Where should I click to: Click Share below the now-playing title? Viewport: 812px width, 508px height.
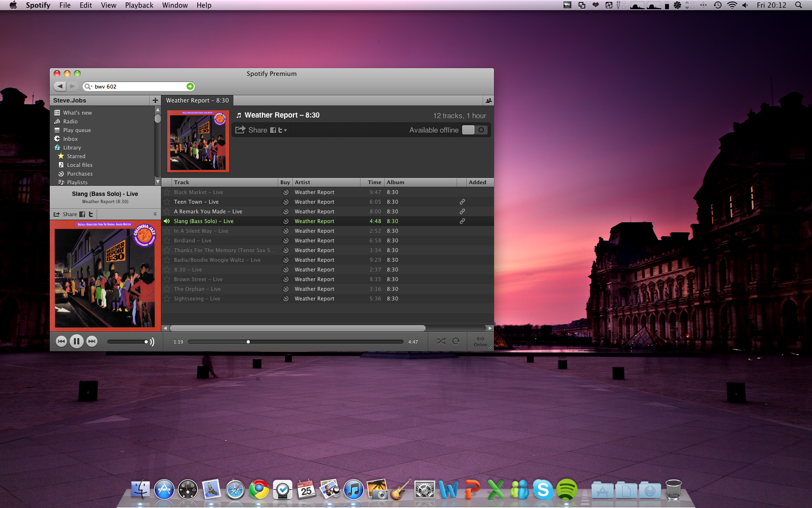[x=65, y=214]
